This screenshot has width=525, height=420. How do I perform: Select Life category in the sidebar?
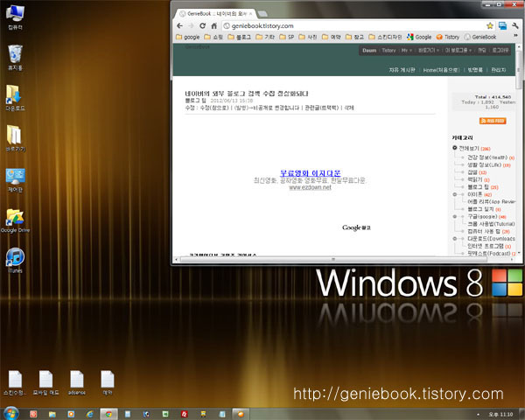[x=484, y=164]
